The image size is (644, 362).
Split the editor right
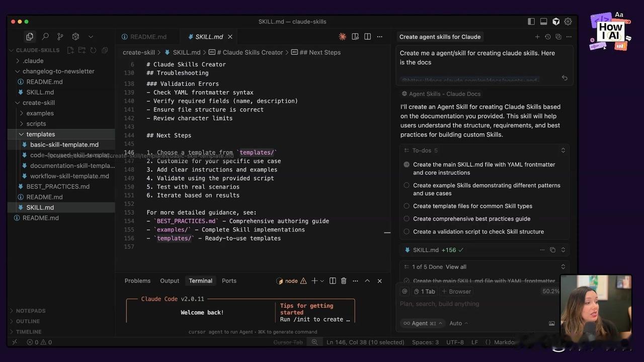368,37
